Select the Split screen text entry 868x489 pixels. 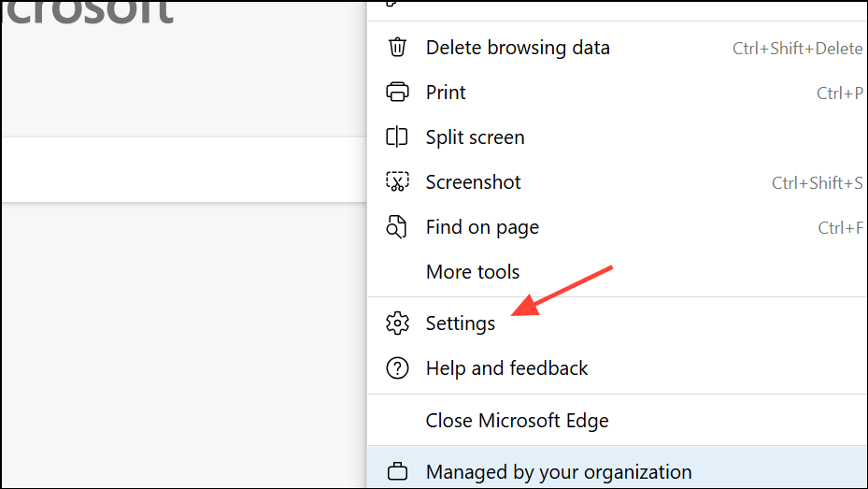[475, 137]
